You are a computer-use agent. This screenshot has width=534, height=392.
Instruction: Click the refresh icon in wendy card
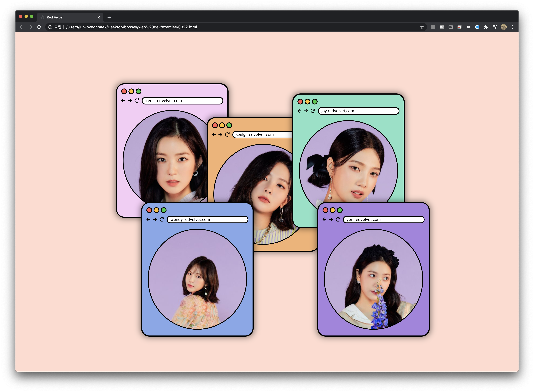(x=162, y=219)
